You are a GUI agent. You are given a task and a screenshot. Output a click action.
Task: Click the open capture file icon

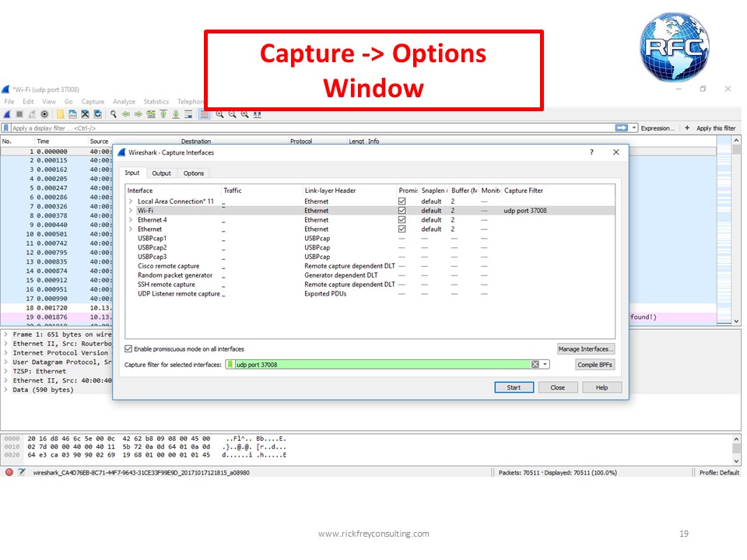click(61, 114)
